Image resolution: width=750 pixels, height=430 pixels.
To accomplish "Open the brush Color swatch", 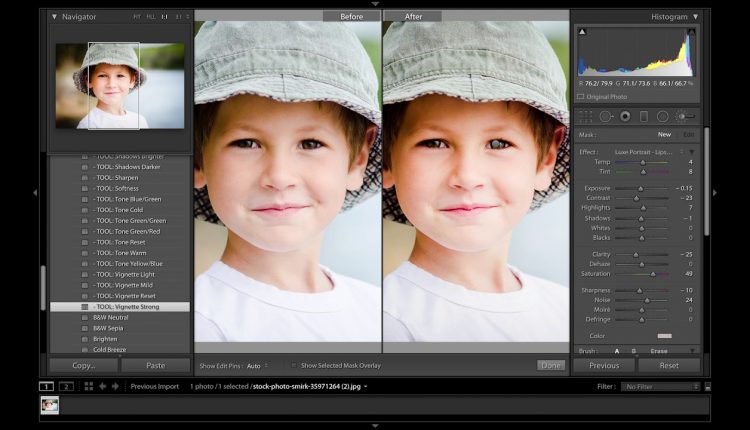I will pyautogui.click(x=665, y=336).
